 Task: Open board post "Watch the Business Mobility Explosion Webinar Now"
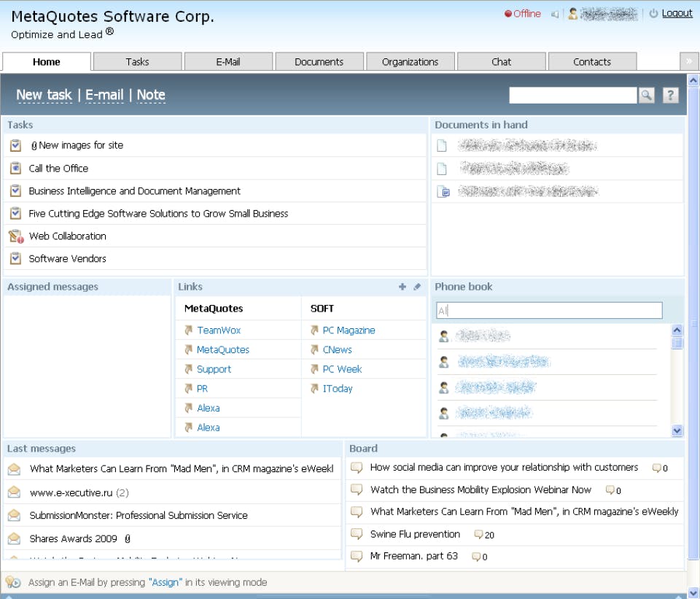[481, 490]
